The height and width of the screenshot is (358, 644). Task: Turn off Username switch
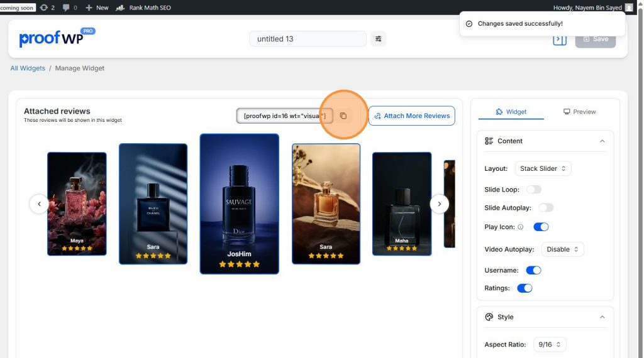533,270
